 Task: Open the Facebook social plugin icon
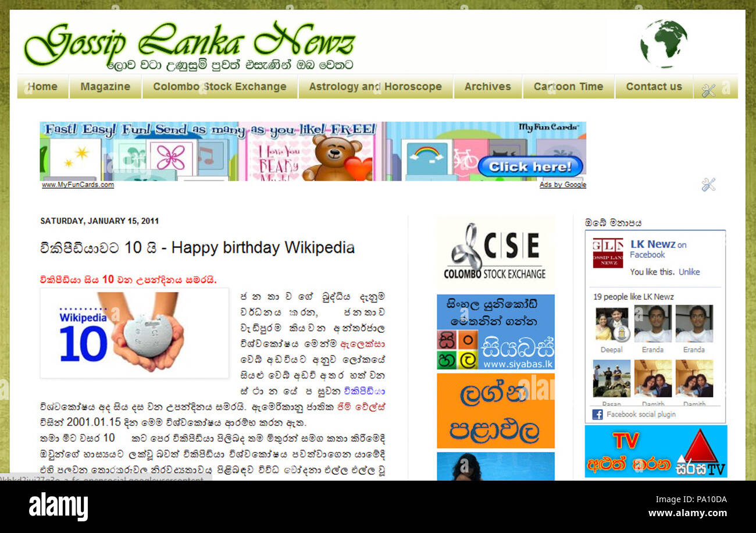[597, 414]
